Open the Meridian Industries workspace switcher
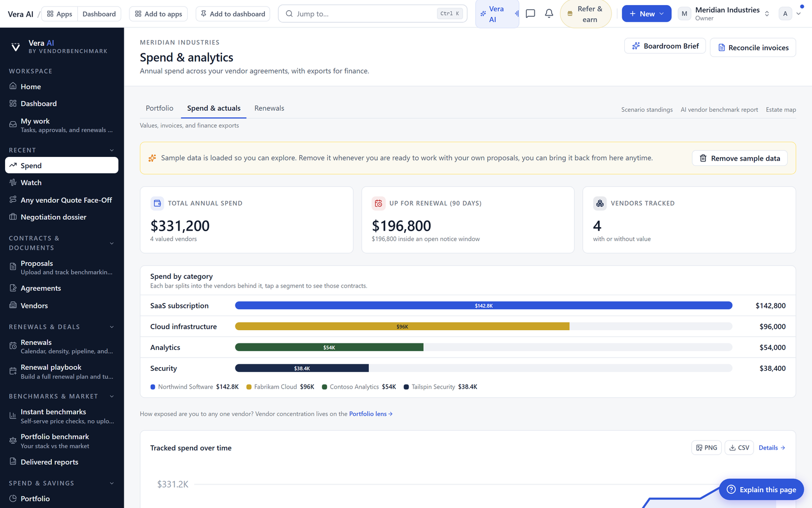The width and height of the screenshot is (812, 508). tap(724, 14)
